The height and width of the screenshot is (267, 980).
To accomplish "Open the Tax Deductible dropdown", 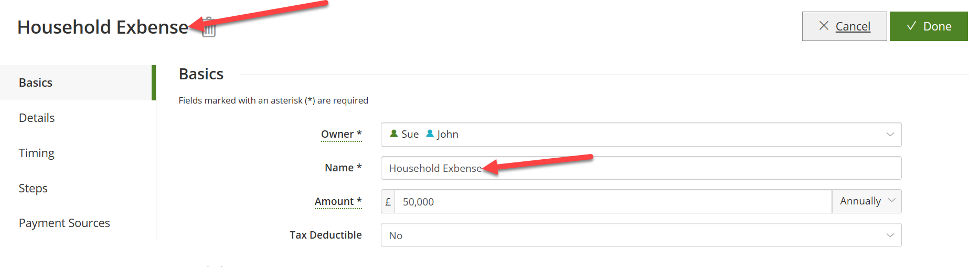I will 641,235.
